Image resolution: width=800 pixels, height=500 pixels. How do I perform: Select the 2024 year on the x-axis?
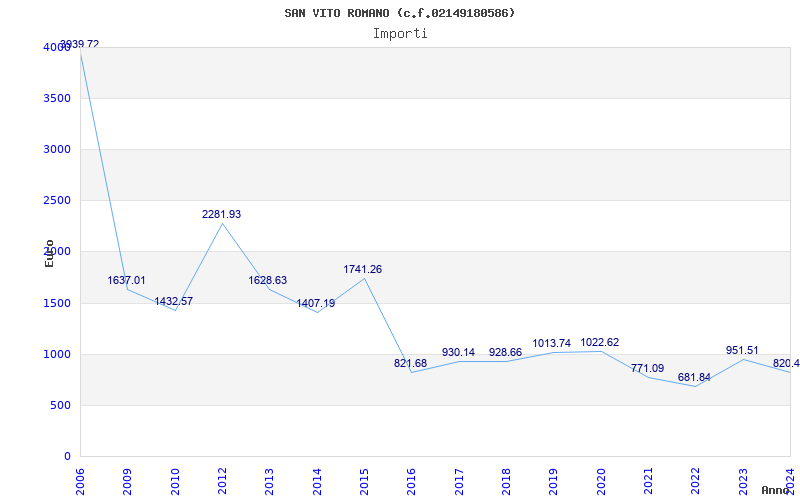point(789,478)
